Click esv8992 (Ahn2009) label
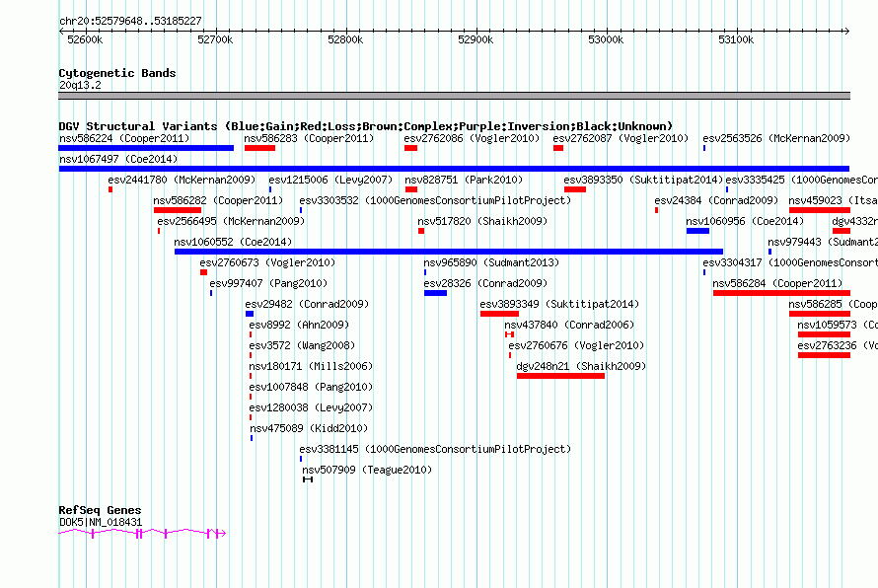Viewport: 878px width, 588px height. pos(299,325)
